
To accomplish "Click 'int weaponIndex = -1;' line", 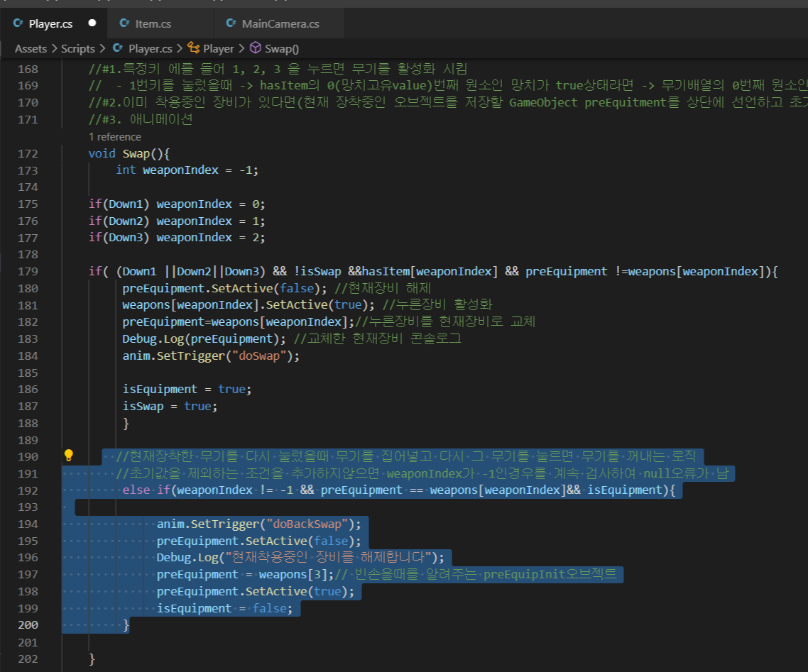I will coord(187,170).
